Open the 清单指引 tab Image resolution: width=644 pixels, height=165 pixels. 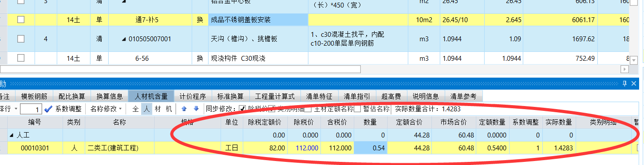pos(357,96)
